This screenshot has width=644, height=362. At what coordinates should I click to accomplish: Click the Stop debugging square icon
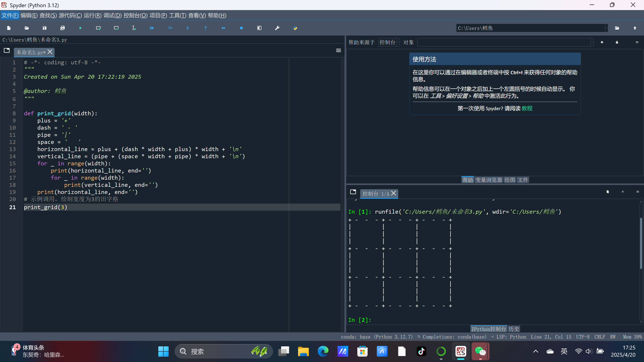coord(241,28)
